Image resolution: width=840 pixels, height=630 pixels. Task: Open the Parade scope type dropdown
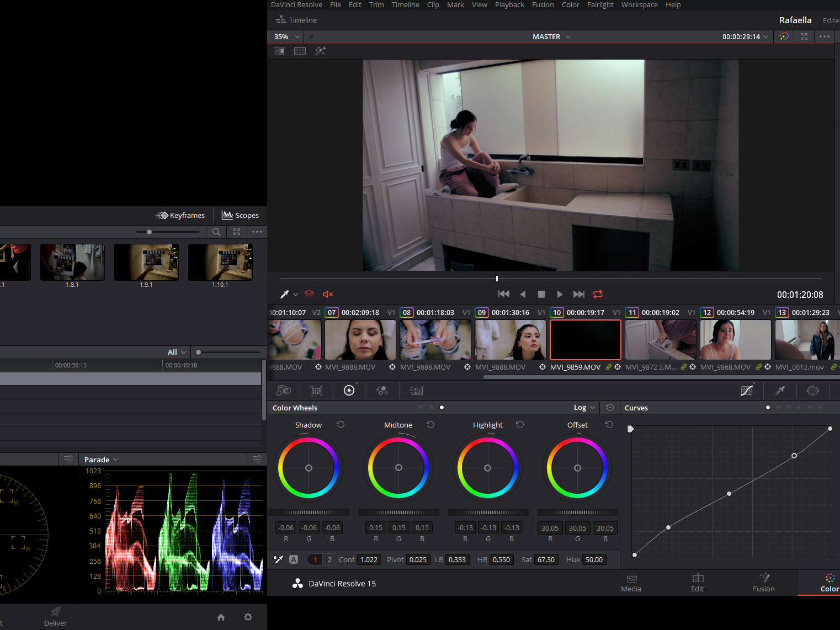[x=101, y=459]
